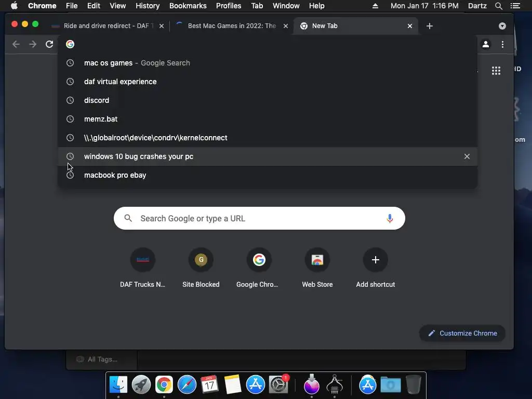Screen dimensions: 532x399
Task: Open Notes from the Dock
Action: [233, 384]
